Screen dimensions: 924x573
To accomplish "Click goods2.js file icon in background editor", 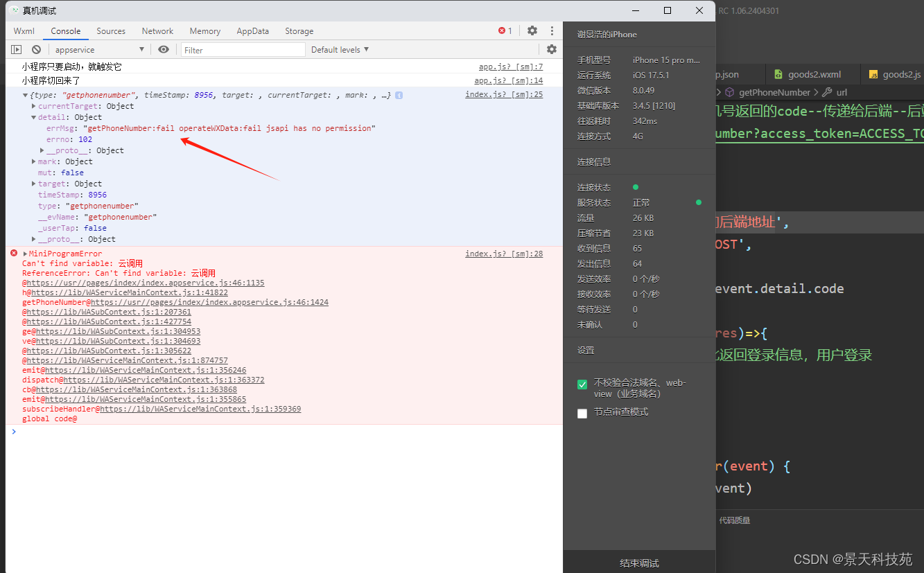I will [873, 74].
